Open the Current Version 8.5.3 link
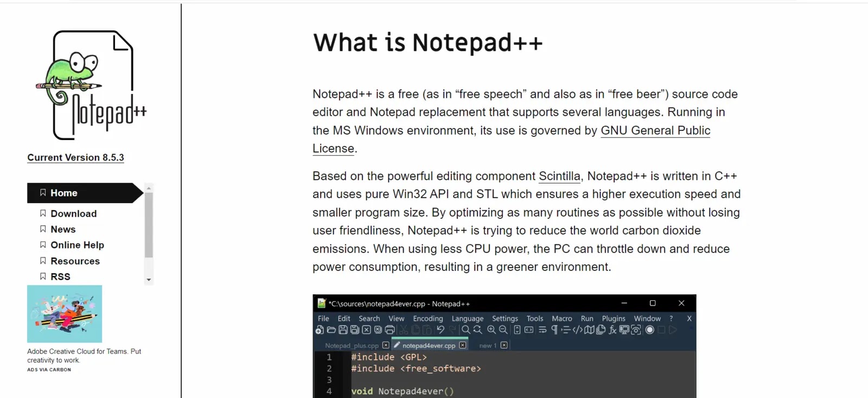This screenshot has width=868, height=398. (x=75, y=157)
